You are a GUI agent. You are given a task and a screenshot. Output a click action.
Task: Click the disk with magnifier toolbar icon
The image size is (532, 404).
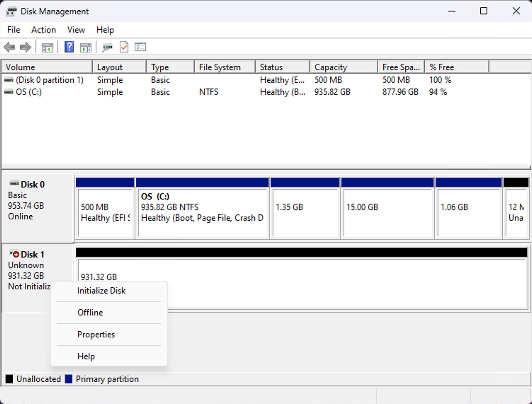coord(107,47)
